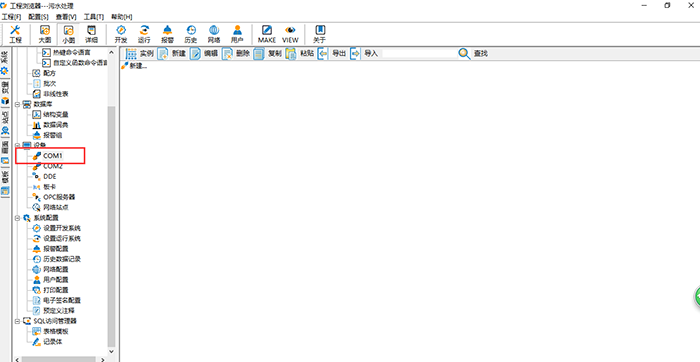Click the 粘贴 button
The height and width of the screenshot is (362, 700).
click(300, 54)
